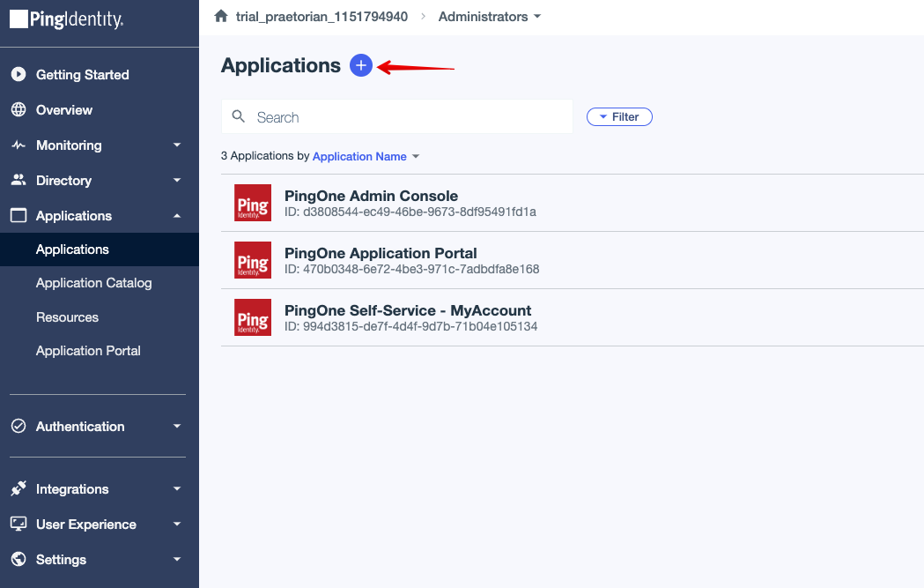Expand the Monitoring menu arrow
The height and width of the screenshot is (588, 924).
(177, 145)
